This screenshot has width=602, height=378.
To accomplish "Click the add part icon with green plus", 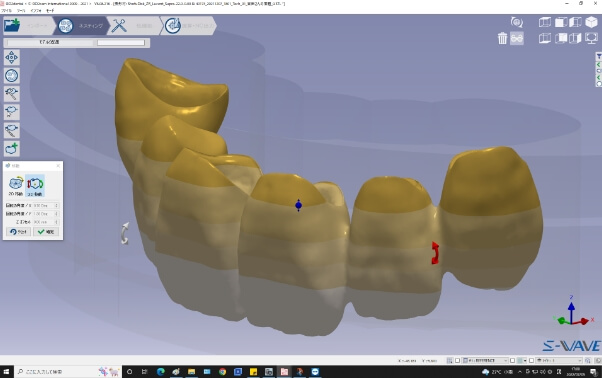I will coord(12,149).
